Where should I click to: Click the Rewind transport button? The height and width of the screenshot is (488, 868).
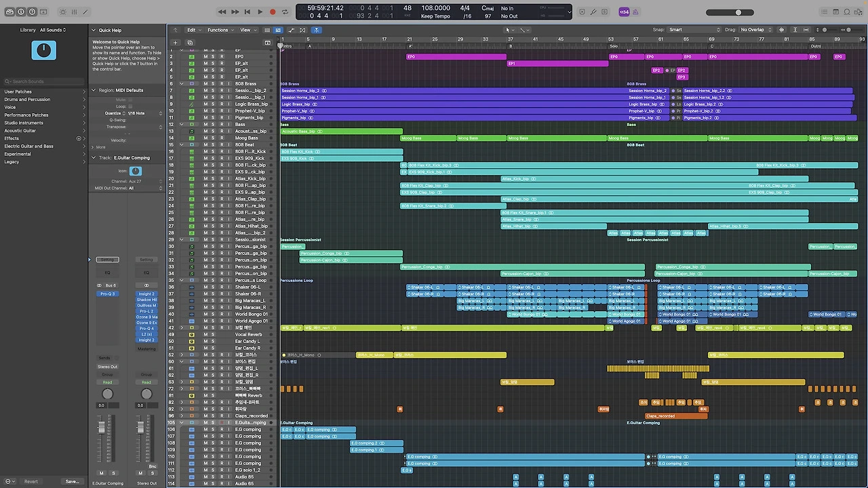[x=222, y=12]
